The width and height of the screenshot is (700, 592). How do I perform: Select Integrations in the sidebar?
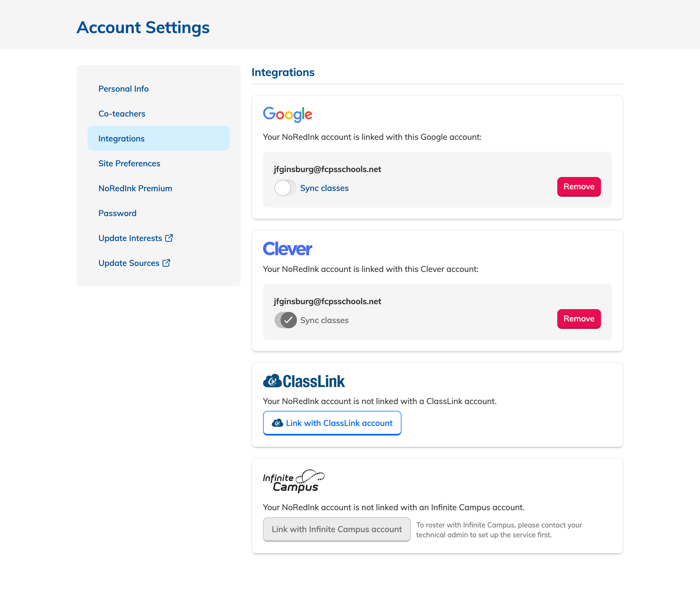coord(121,138)
